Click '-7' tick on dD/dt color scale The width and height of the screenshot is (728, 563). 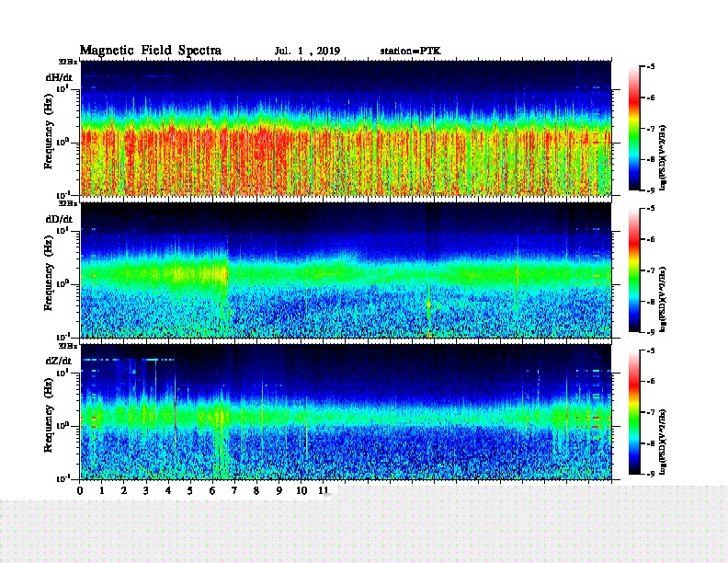[x=651, y=270]
